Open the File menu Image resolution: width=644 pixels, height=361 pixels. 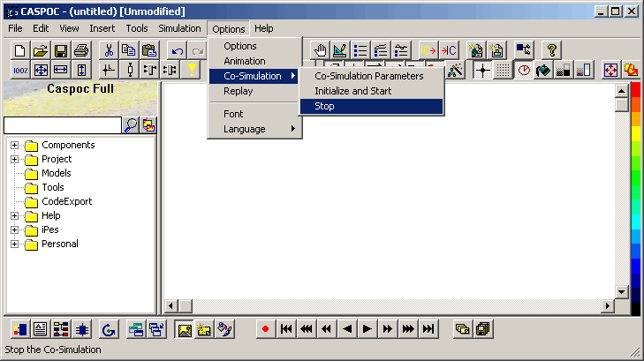pos(15,28)
